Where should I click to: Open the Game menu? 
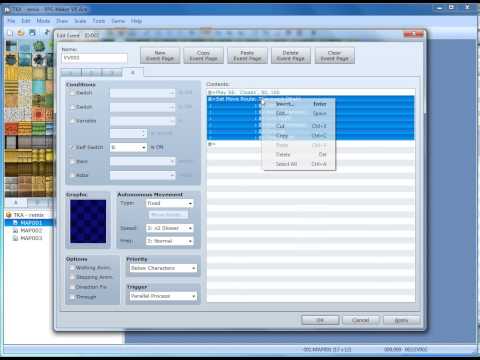coord(118,21)
